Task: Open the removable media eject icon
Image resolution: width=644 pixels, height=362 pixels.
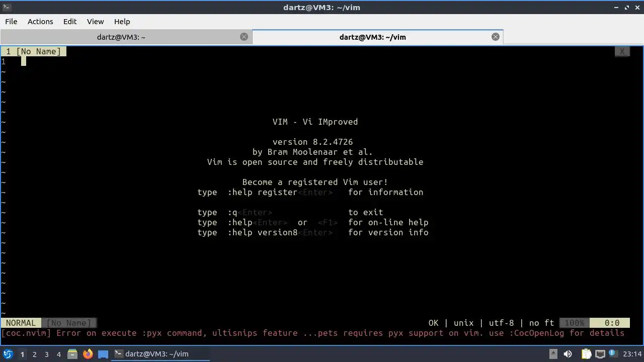Action: pos(553,354)
